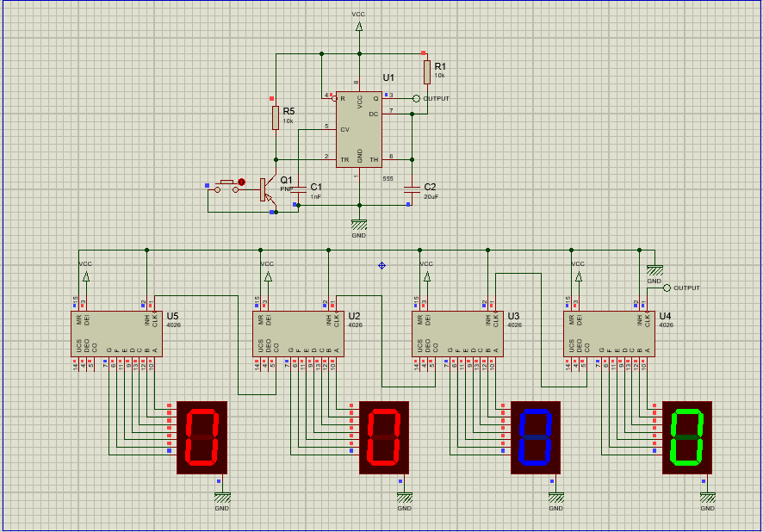
Task: Click the U1 reference label
Action: coord(388,77)
